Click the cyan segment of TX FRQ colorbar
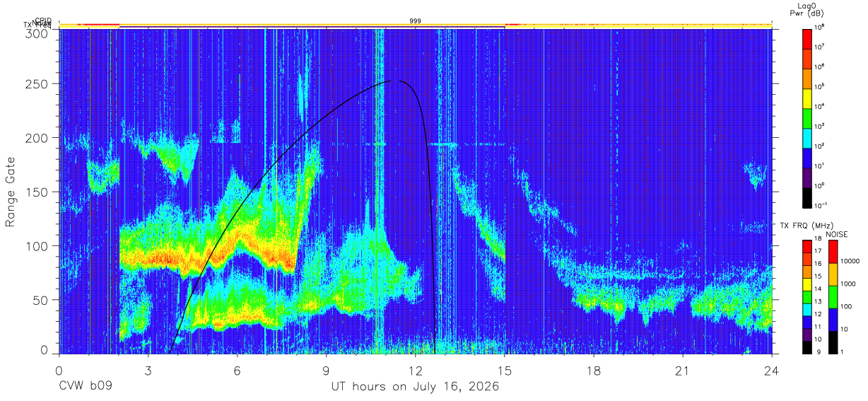 point(807,309)
